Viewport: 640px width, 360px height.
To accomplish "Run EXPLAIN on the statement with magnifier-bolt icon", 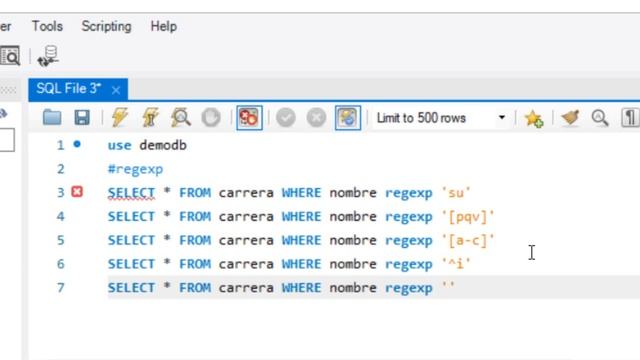I will (x=181, y=118).
